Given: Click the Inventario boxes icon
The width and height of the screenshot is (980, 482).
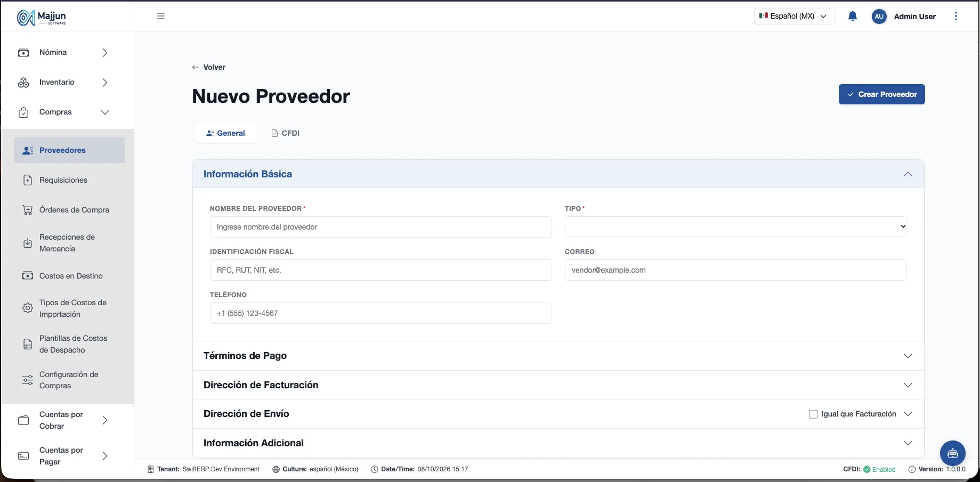Looking at the screenshot, I should [23, 83].
